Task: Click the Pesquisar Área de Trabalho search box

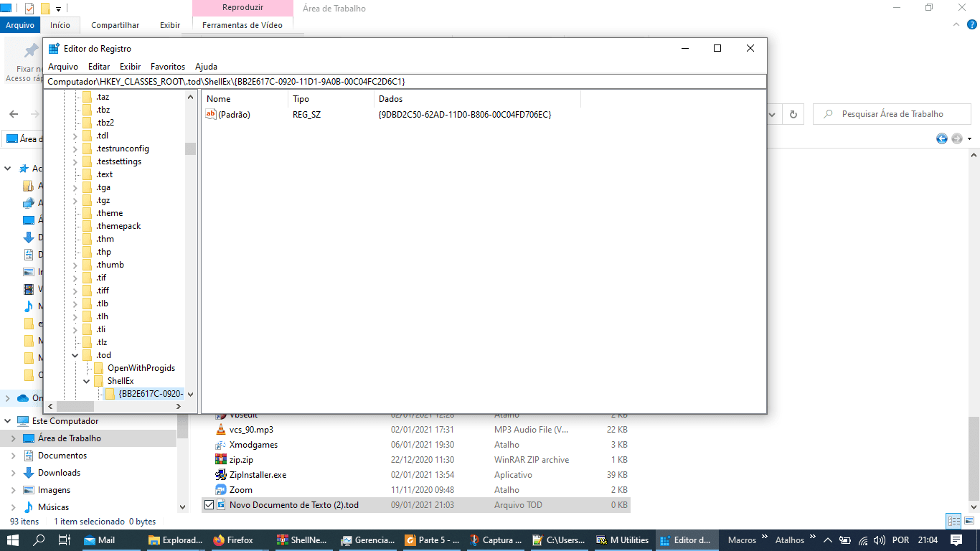Action: tap(892, 114)
